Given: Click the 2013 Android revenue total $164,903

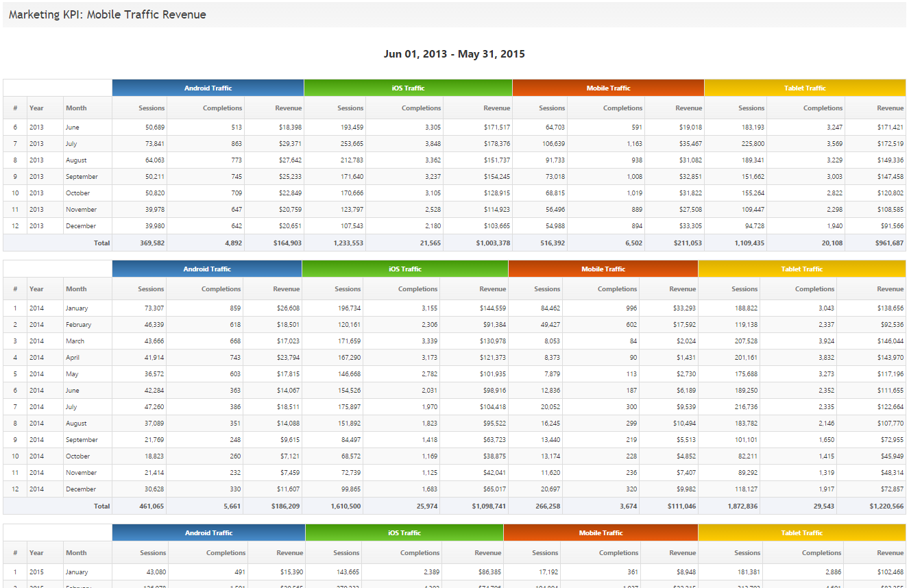Looking at the screenshot, I should (282, 243).
